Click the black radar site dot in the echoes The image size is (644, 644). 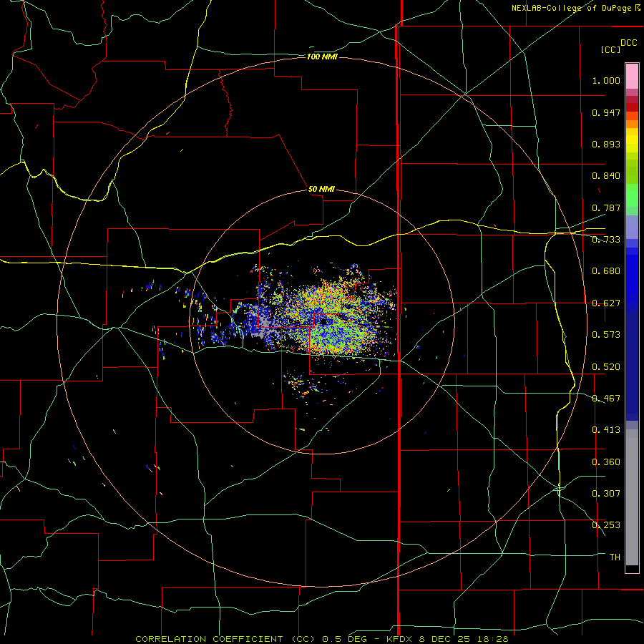(323, 321)
